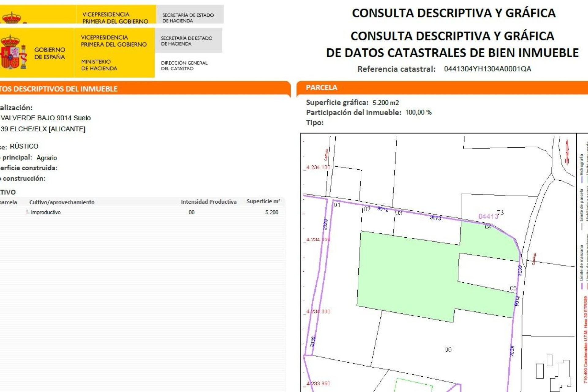Expand the DATOS DESCRIPTIVOS DEL INMUEBLE header
The width and height of the screenshot is (588, 392).
58,89
